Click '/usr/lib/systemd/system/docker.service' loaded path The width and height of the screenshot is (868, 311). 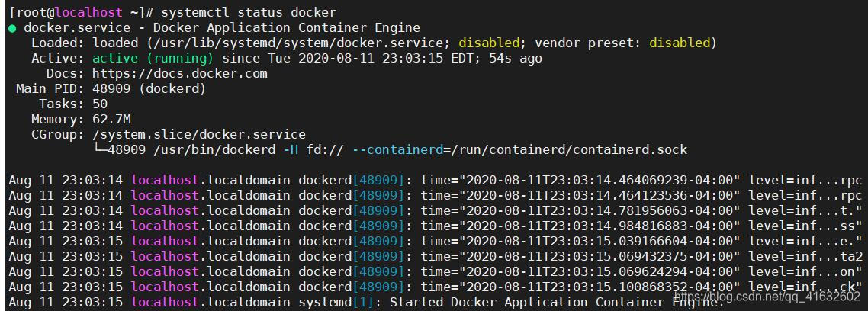tap(297, 43)
